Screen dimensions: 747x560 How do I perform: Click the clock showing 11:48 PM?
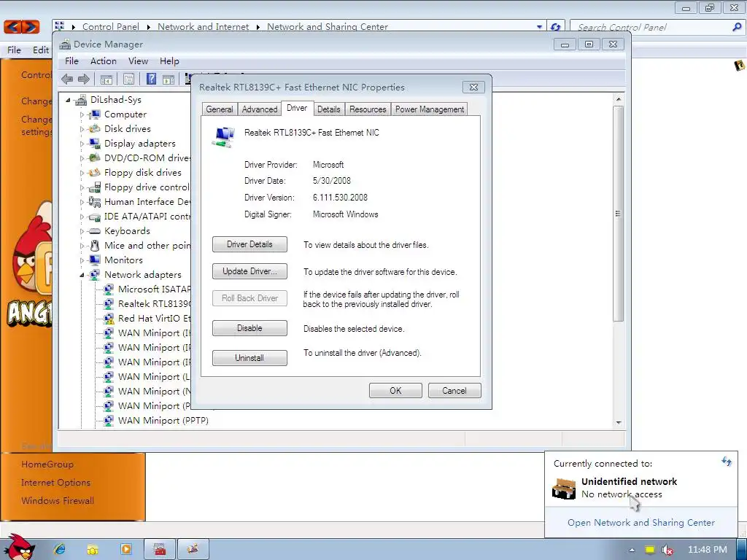708,550
